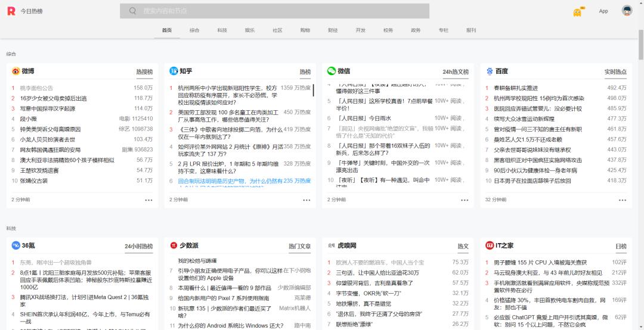Image resolution: width=644 pixels, height=330 pixels.
Task: Open the more options dots on the 微信 card
Action: pos(465,200)
